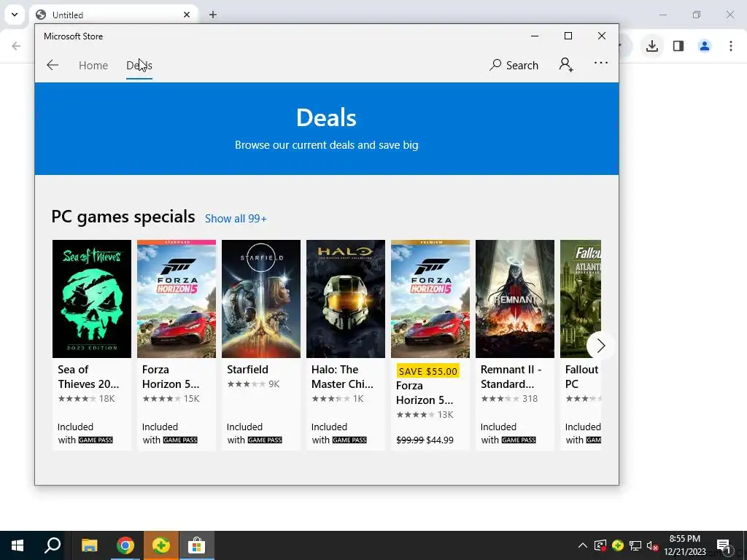Click the muted volume tray icon
This screenshot has height=560, width=747.
point(652,545)
